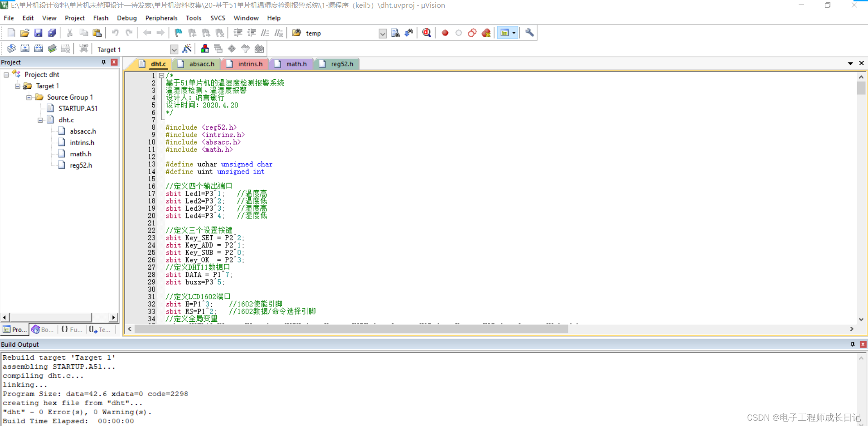Select STARTUP.A51 in project tree

(78, 109)
